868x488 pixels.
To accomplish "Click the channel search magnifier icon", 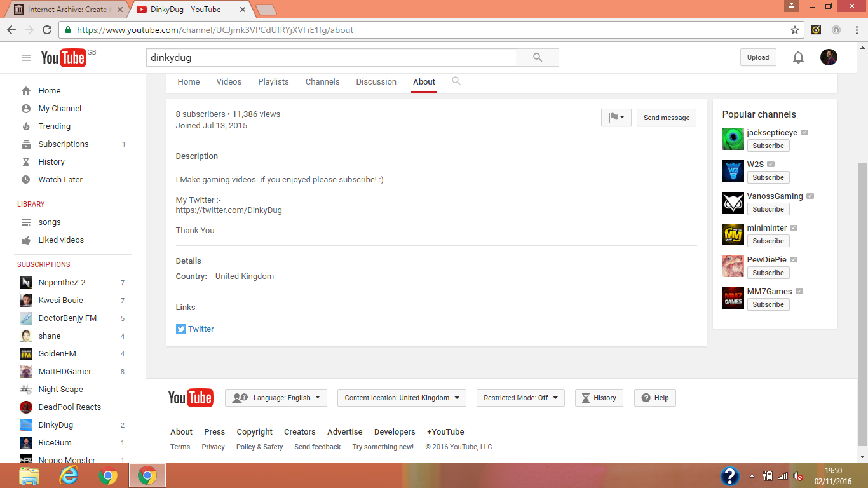I will pos(456,81).
